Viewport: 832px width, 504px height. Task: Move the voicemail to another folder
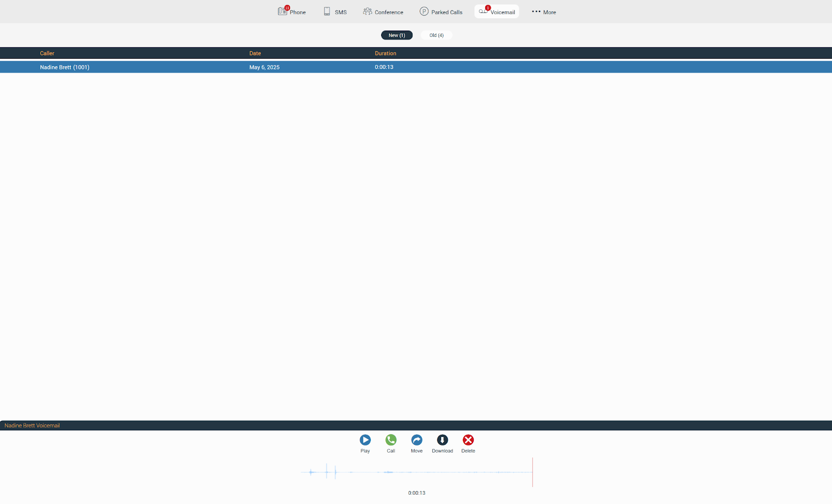417,440
